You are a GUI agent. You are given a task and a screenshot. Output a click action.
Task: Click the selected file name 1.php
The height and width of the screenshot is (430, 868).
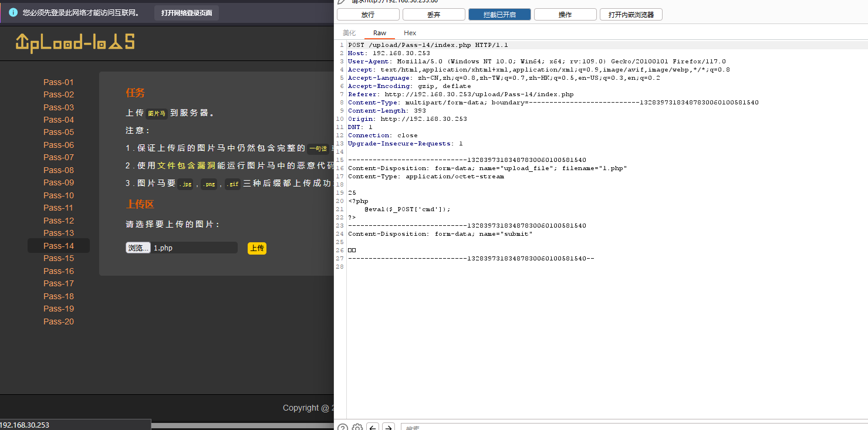pos(163,248)
